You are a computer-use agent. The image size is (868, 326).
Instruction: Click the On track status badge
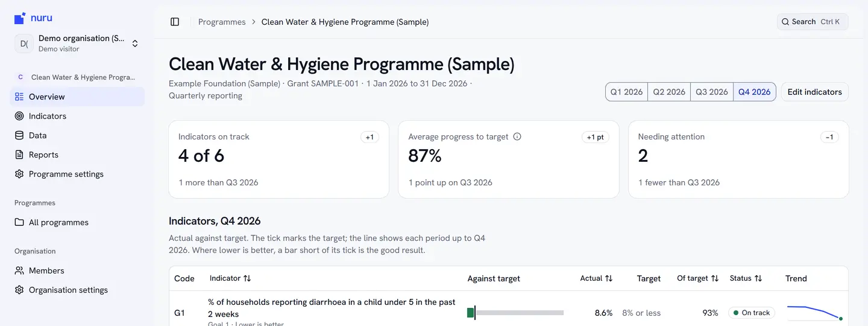point(752,313)
